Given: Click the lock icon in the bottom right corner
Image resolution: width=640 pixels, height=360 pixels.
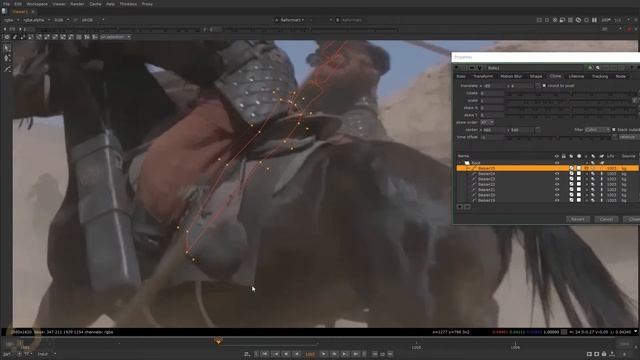Looking at the screenshot, I should tap(604, 354).
